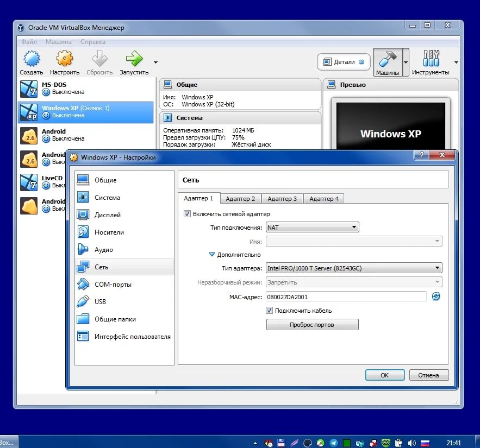Select the Сеть settings category
480x448 pixels.
point(124,267)
